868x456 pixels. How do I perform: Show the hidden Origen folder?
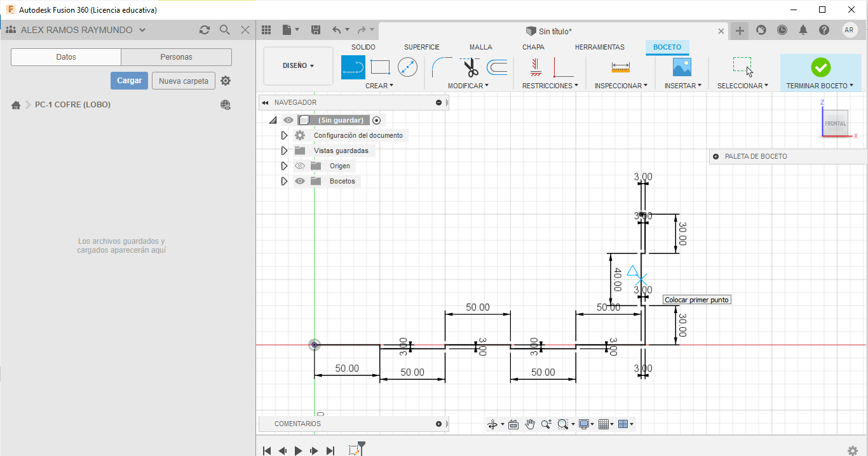(x=300, y=166)
